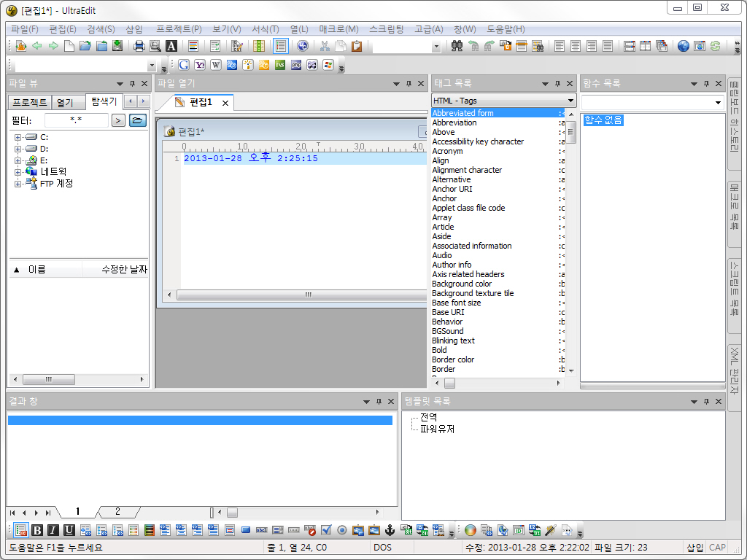Image resolution: width=747 pixels, height=560 pixels.
Task: Click the 이름 column header
Action: [x=45, y=270]
